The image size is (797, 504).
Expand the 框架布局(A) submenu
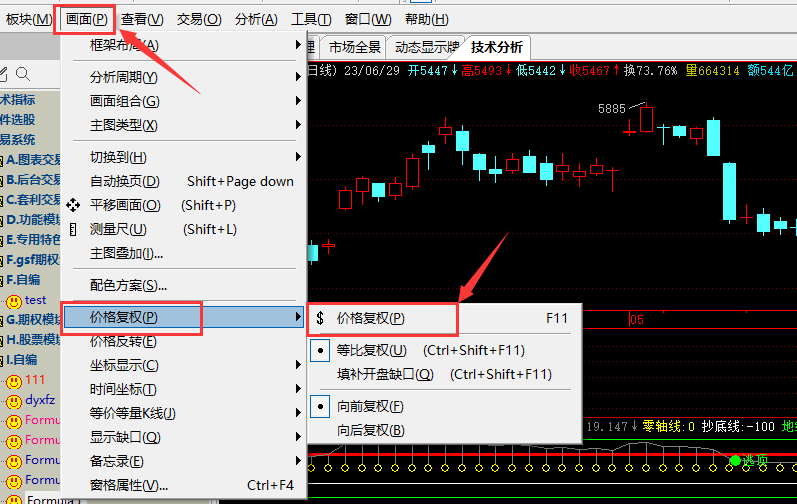pos(184,45)
